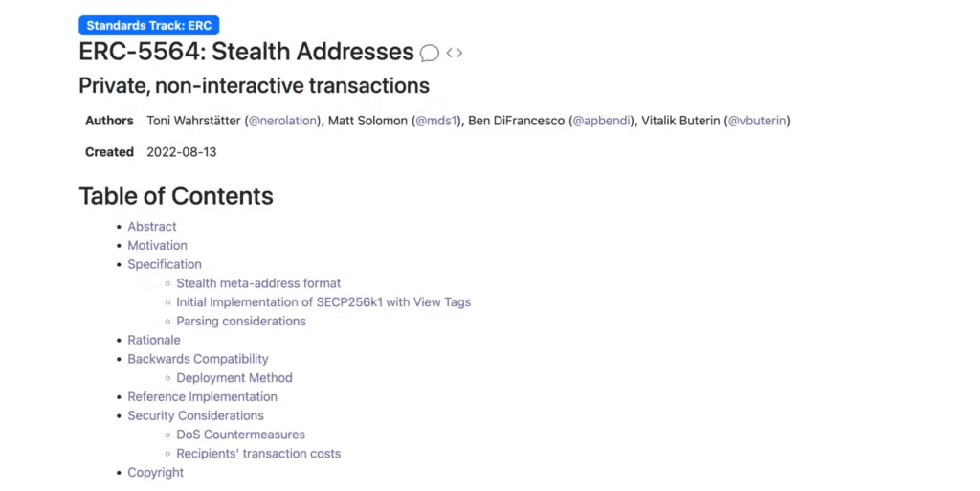Go to Security Considerations section
980x491 pixels.
(x=195, y=415)
